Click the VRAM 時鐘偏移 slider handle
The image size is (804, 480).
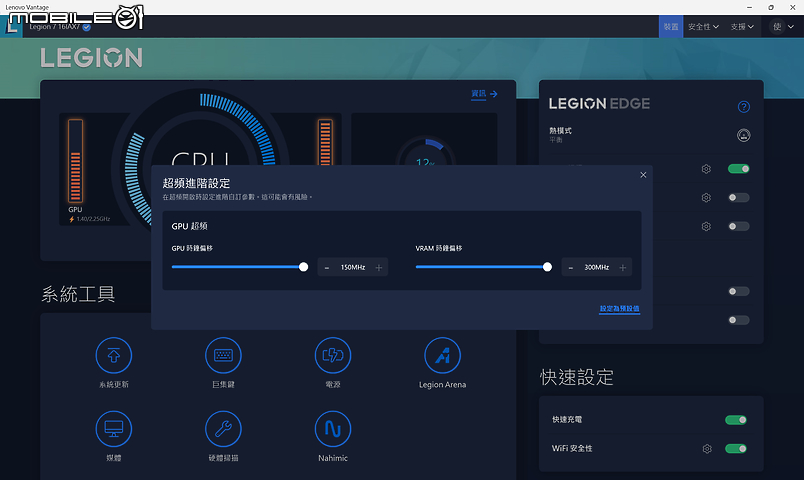tap(547, 267)
